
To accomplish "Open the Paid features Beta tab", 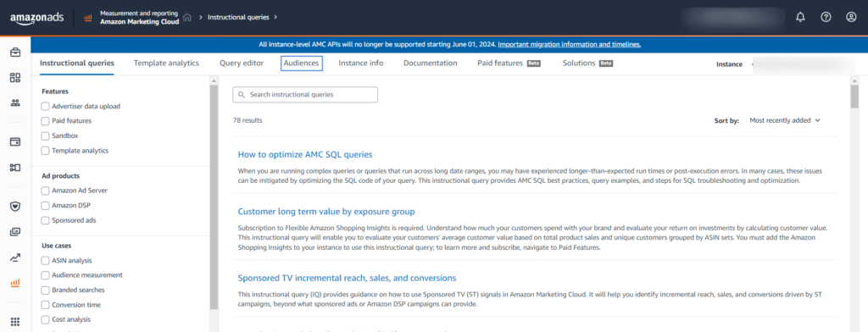I will pyautogui.click(x=509, y=63).
